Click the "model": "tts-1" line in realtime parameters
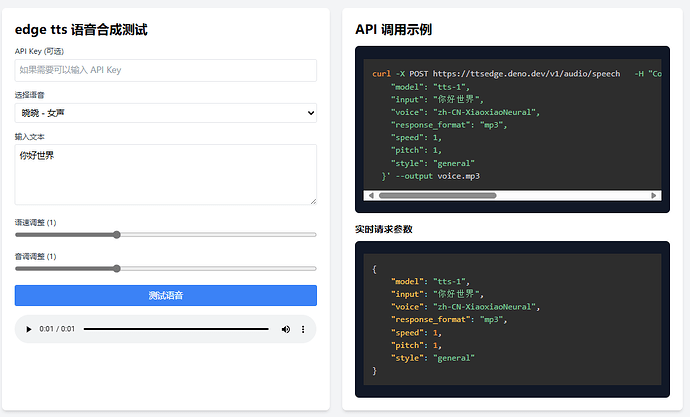Image resolution: width=690 pixels, height=417 pixels. [430, 281]
